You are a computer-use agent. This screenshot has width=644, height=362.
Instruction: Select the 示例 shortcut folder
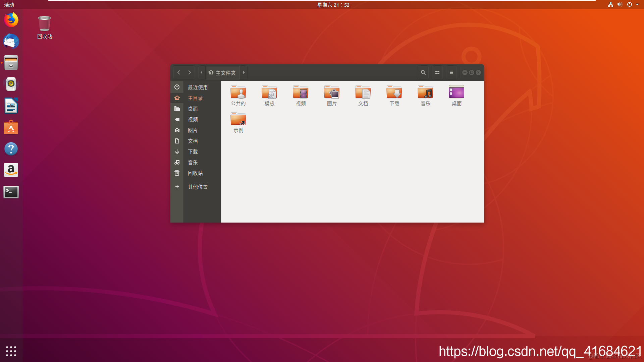[238, 119]
